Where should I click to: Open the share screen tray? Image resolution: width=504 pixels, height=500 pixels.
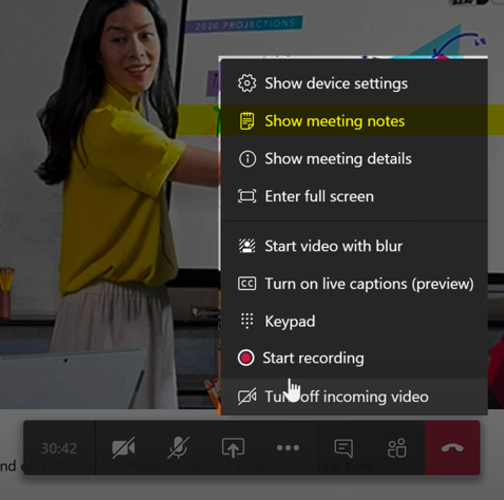click(233, 448)
